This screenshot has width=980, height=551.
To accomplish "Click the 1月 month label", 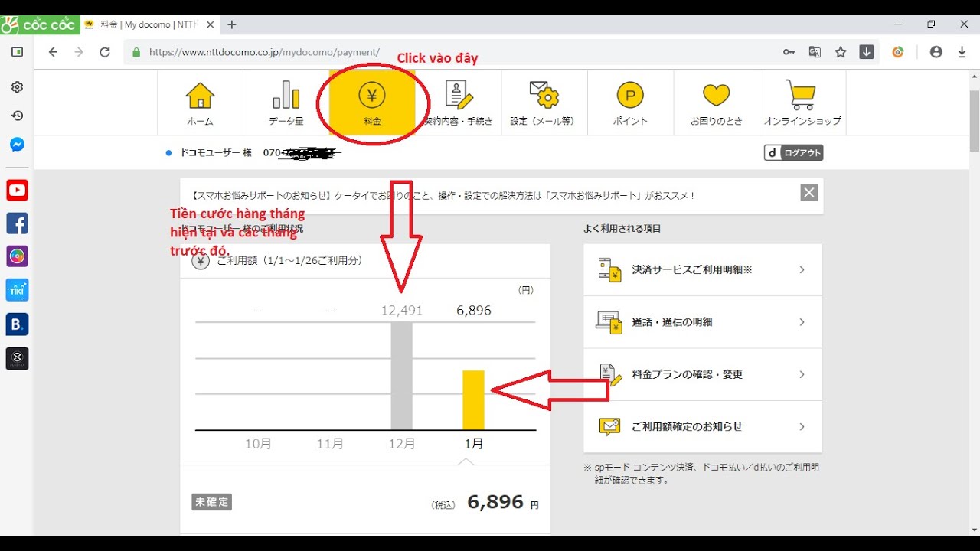I will point(474,443).
